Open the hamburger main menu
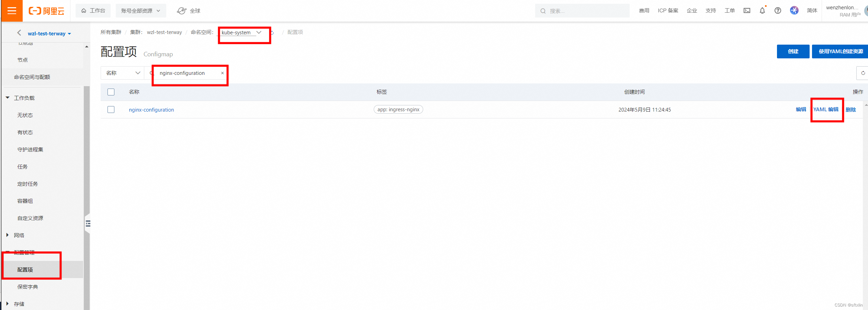 click(x=12, y=11)
